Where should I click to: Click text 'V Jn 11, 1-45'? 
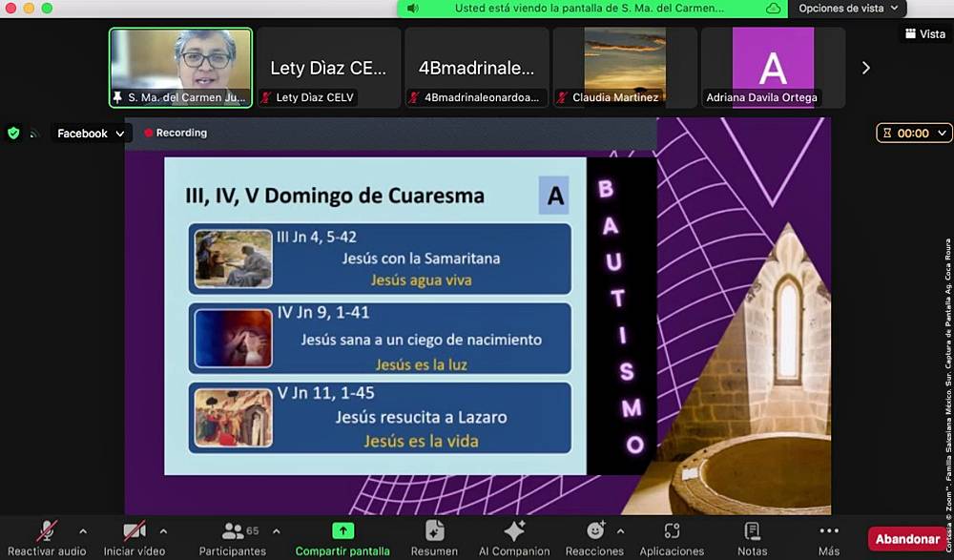click(x=325, y=393)
